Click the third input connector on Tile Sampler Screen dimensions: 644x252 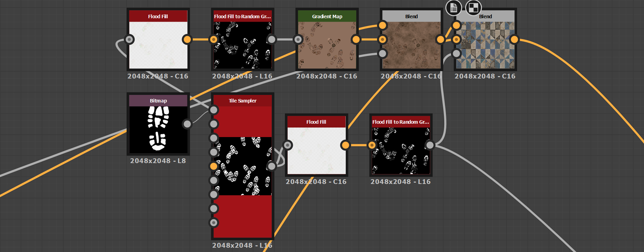tap(214, 138)
